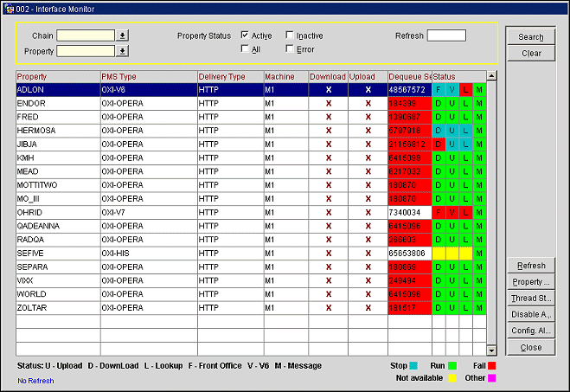Open the Chain dropdown list

point(122,35)
